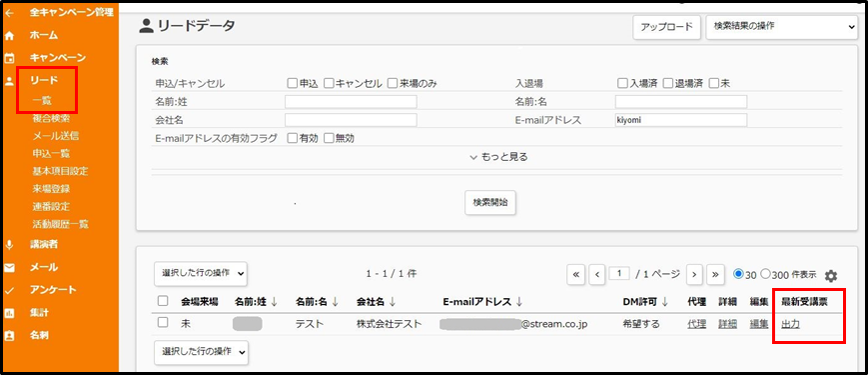Check the 申込 checkbox
The height and width of the screenshot is (375, 868).
pyautogui.click(x=292, y=84)
